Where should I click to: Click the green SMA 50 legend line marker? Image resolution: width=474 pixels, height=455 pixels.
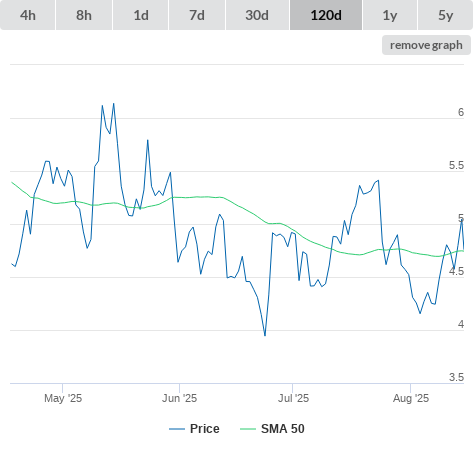[x=248, y=429]
